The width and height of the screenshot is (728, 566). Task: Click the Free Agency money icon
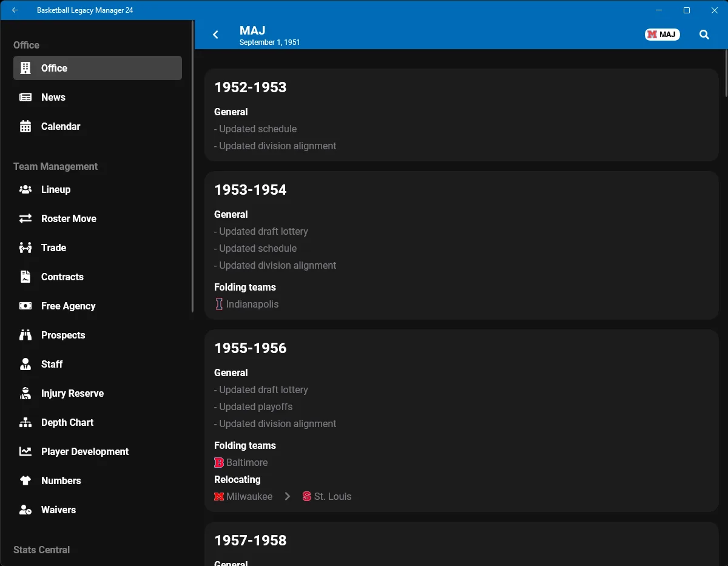(x=25, y=306)
